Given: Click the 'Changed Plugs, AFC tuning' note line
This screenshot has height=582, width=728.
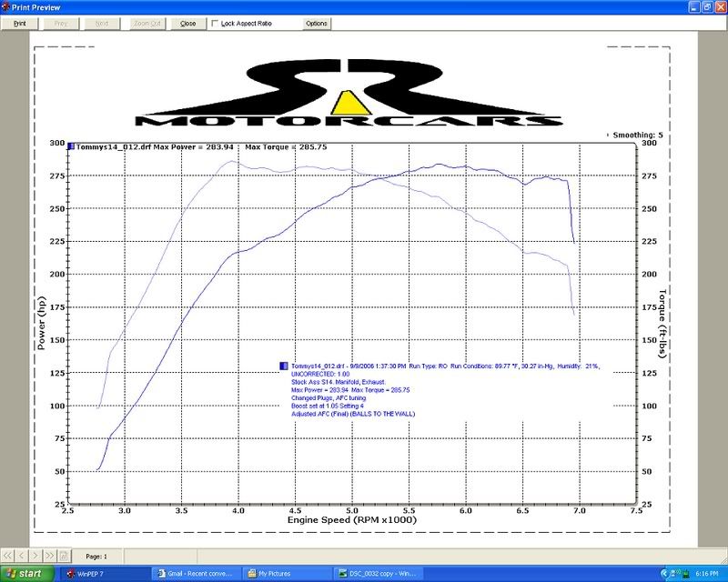Looking at the screenshot, I should (329, 397).
